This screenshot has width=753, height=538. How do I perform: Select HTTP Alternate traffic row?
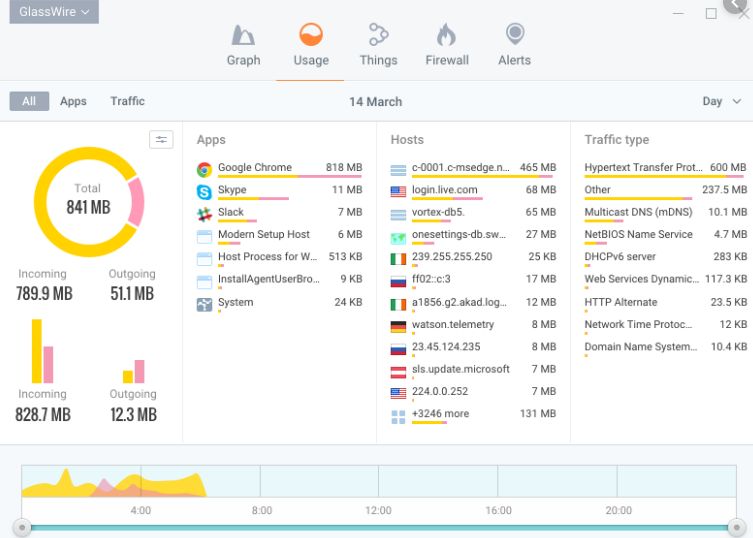click(x=666, y=304)
